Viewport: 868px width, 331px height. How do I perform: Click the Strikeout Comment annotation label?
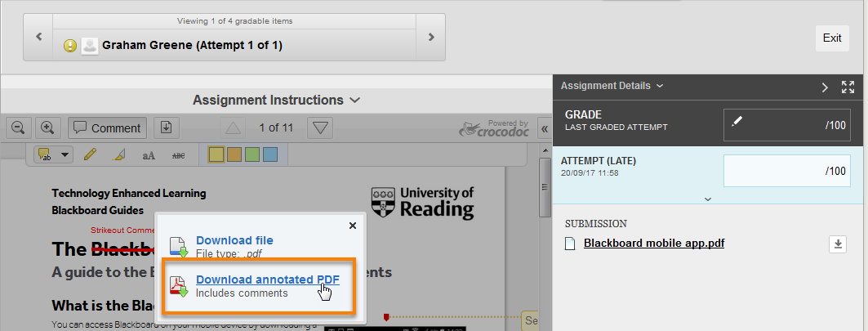coord(122,230)
